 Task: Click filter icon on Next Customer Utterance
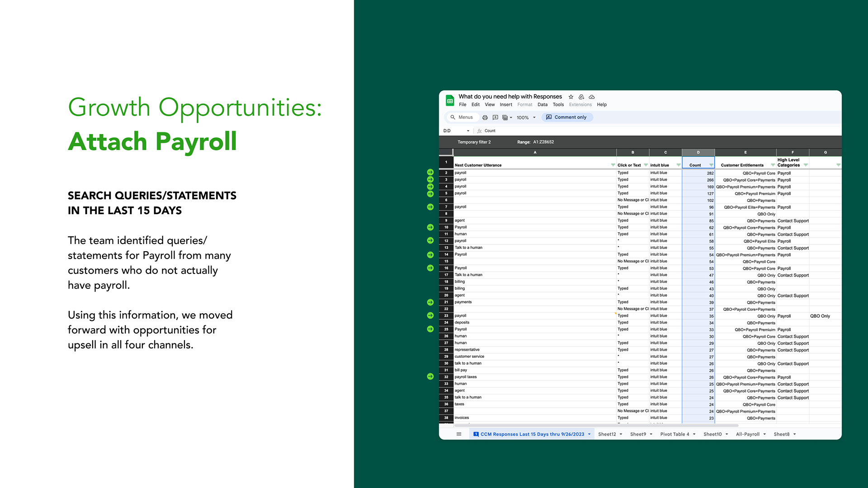tap(613, 165)
